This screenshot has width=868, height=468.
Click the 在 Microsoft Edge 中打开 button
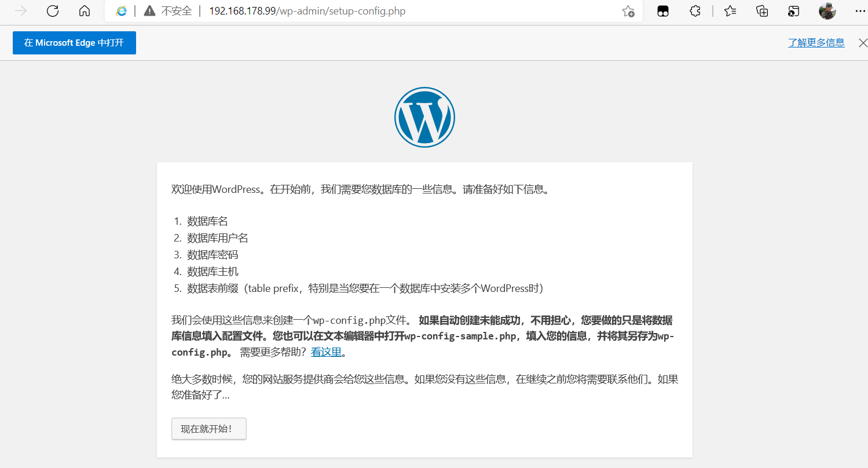(74, 43)
